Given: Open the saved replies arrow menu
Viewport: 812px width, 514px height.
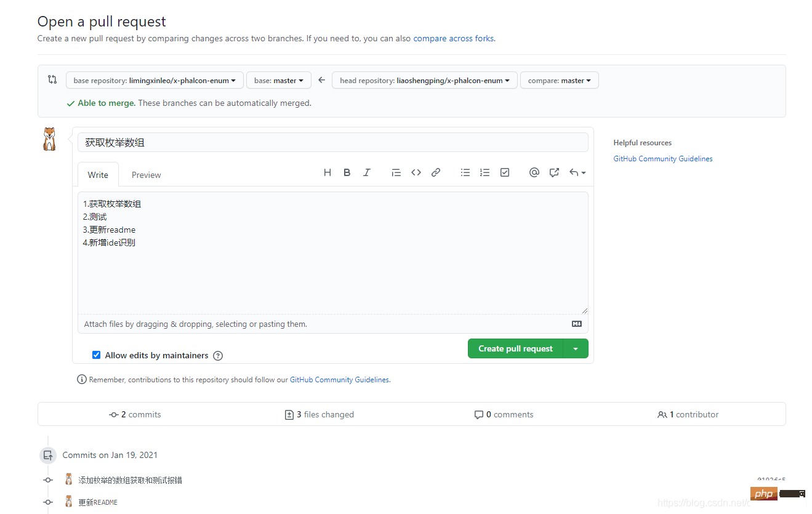Looking at the screenshot, I should point(577,173).
